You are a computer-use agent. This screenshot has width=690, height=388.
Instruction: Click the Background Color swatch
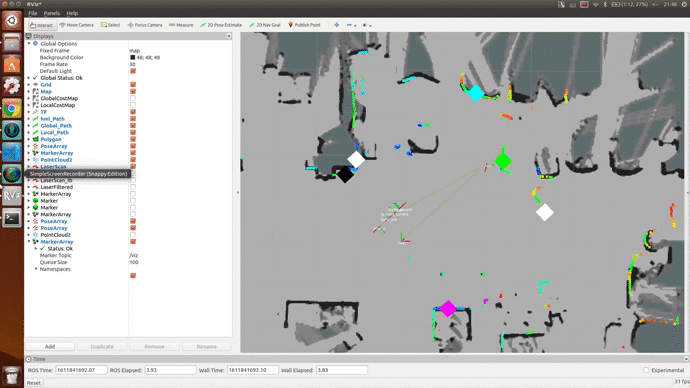[x=132, y=57]
